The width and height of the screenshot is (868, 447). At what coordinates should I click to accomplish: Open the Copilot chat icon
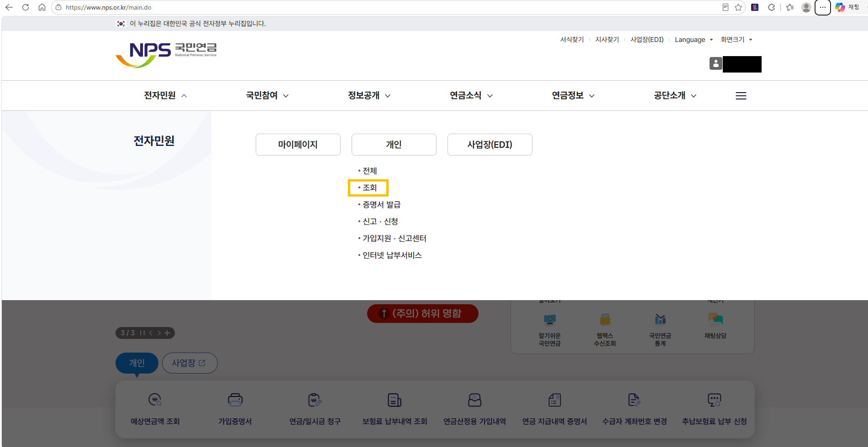tap(840, 7)
